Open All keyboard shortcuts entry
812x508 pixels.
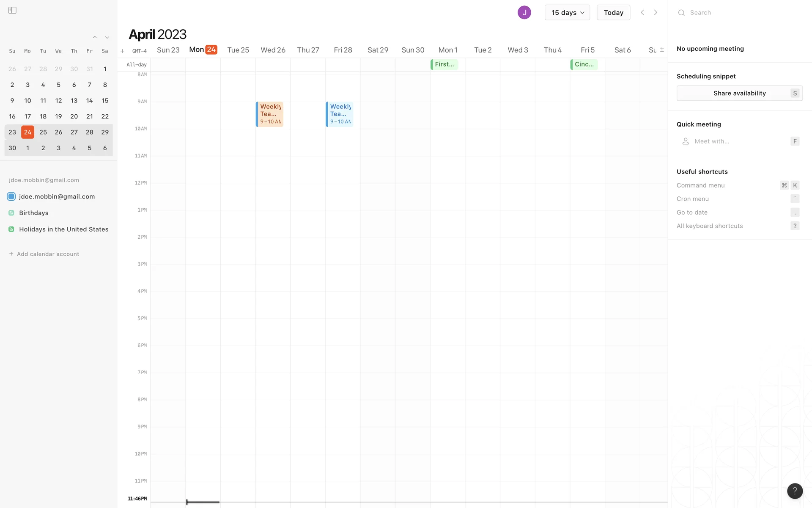coord(710,226)
